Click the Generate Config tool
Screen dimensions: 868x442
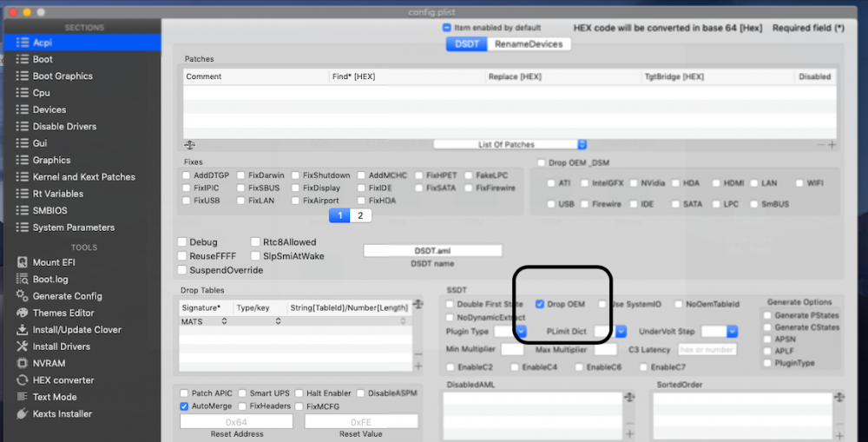(x=67, y=296)
